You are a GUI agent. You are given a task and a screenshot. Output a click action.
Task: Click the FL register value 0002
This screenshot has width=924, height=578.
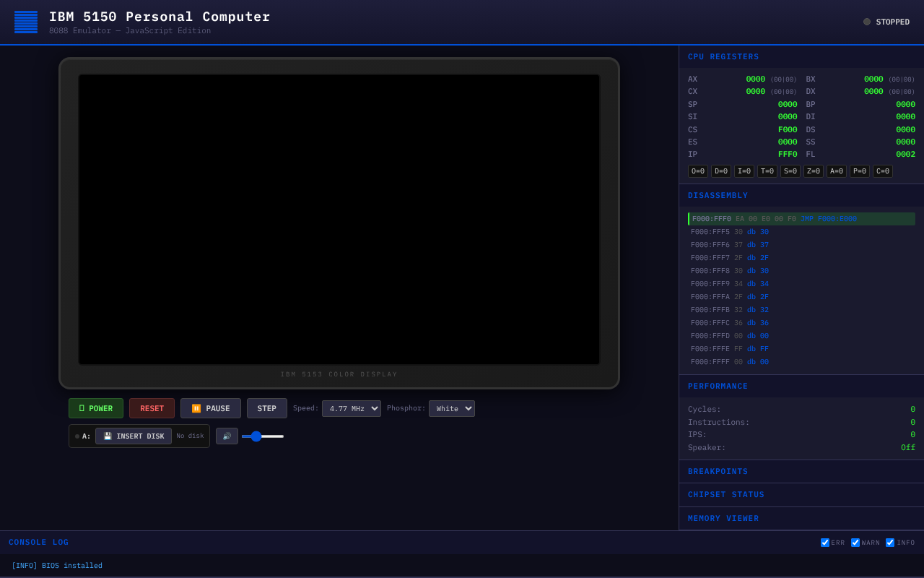click(905, 155)
